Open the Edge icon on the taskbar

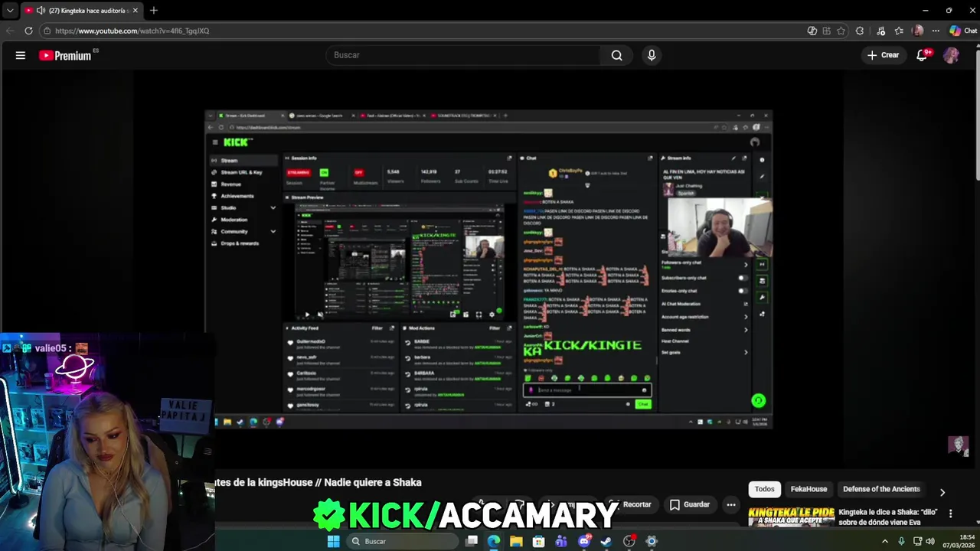click(x=494, y=541)
